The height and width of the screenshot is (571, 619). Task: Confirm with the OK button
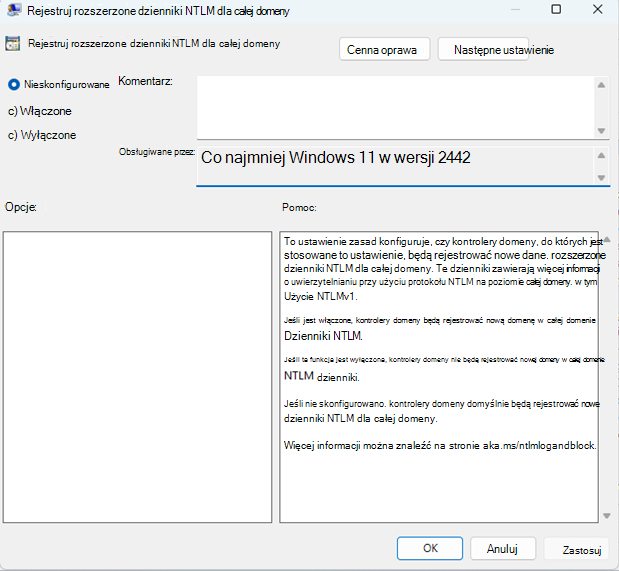(430, 548)
